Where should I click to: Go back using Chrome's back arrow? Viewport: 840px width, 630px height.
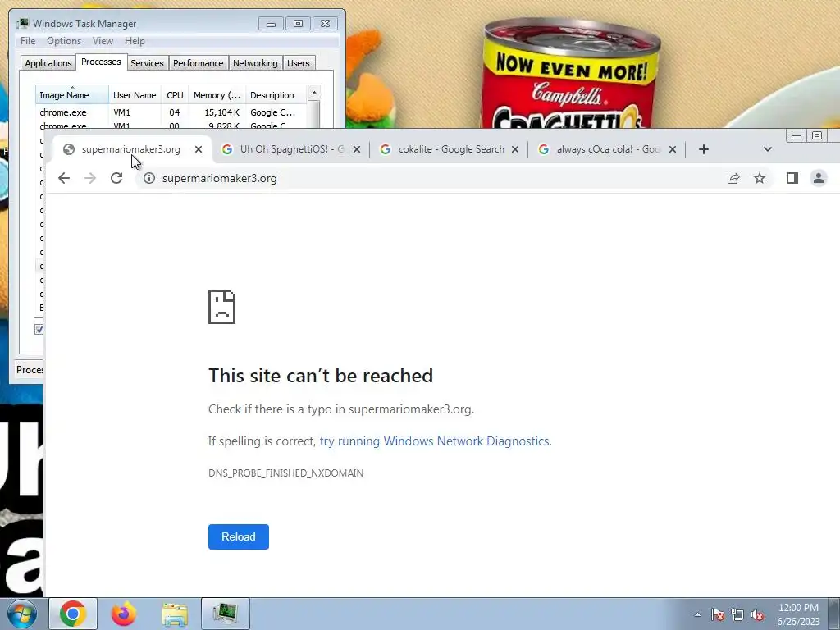click(x=64, y=178)
